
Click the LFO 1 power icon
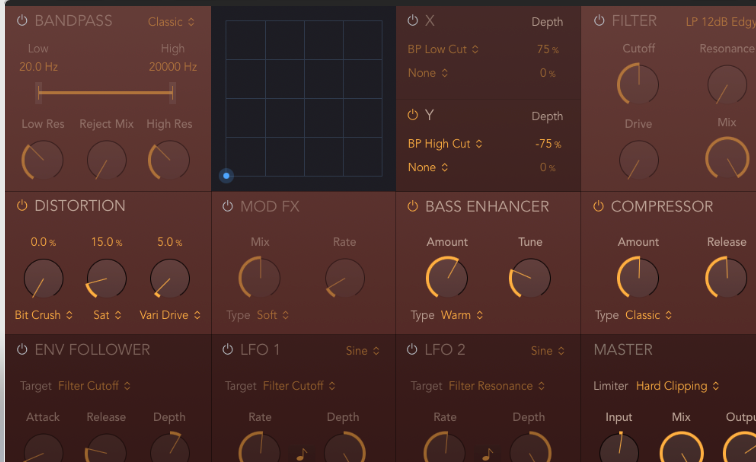coord(227,350)
